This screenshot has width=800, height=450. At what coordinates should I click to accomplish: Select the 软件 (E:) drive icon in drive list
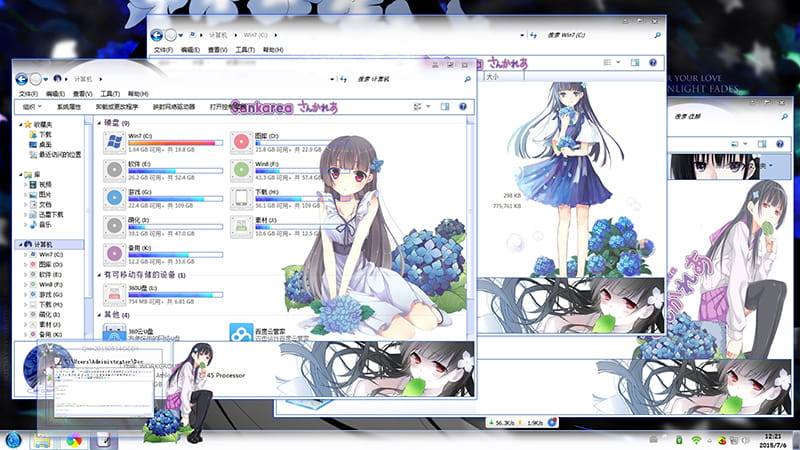tap(114, 170)
